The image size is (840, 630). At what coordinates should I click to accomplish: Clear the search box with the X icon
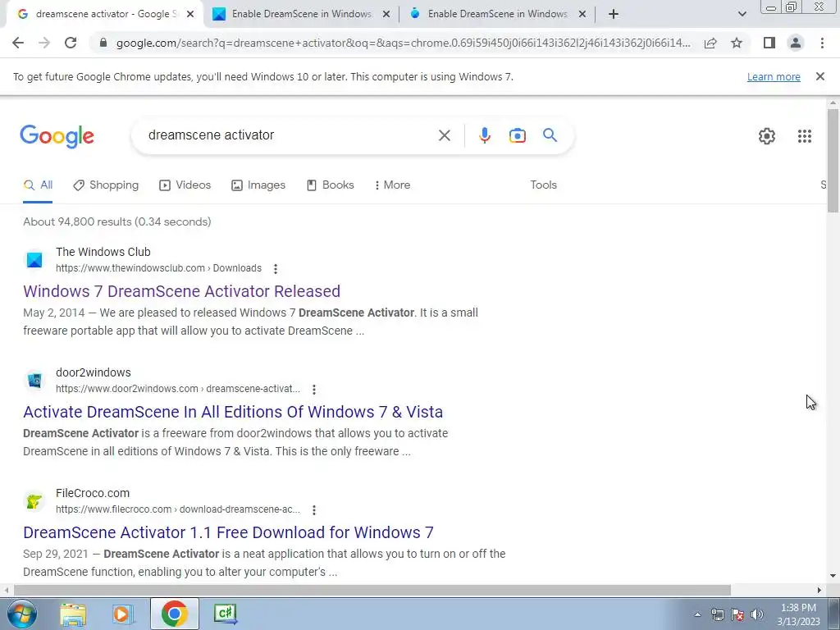coord(444,135)
